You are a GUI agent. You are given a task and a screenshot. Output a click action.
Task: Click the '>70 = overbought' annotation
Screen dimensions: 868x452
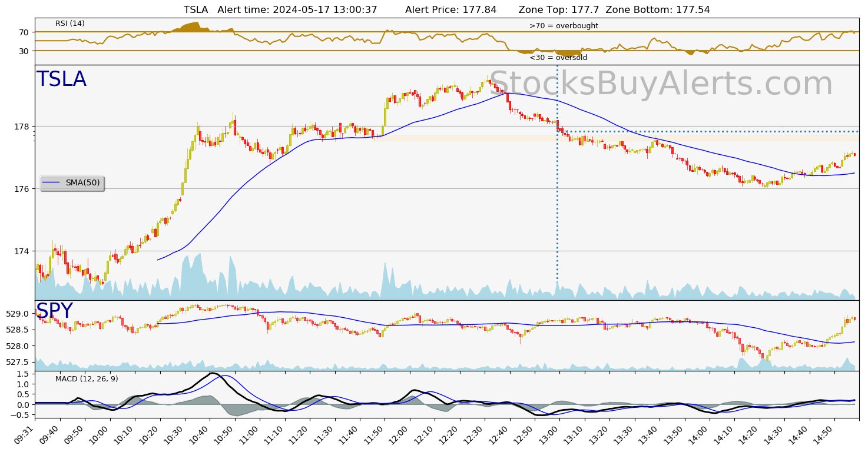(564, 26)
